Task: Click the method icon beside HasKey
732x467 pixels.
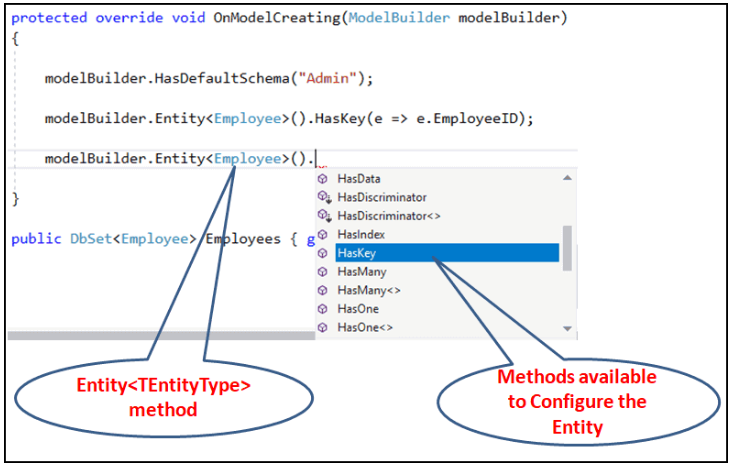Action: pos(323,253)
